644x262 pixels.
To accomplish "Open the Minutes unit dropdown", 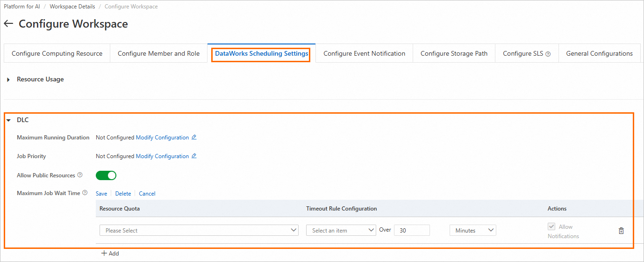I will pyautogui.click(x=472, y=230).
